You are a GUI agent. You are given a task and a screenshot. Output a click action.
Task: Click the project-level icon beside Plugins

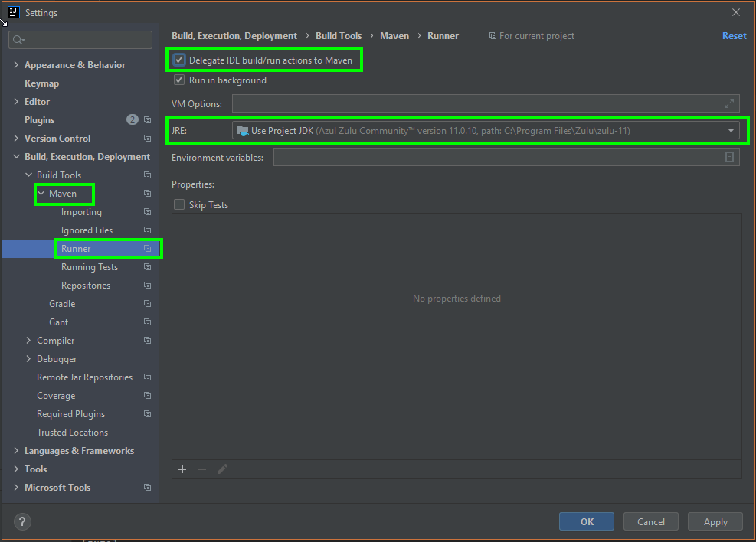[148, 120]
